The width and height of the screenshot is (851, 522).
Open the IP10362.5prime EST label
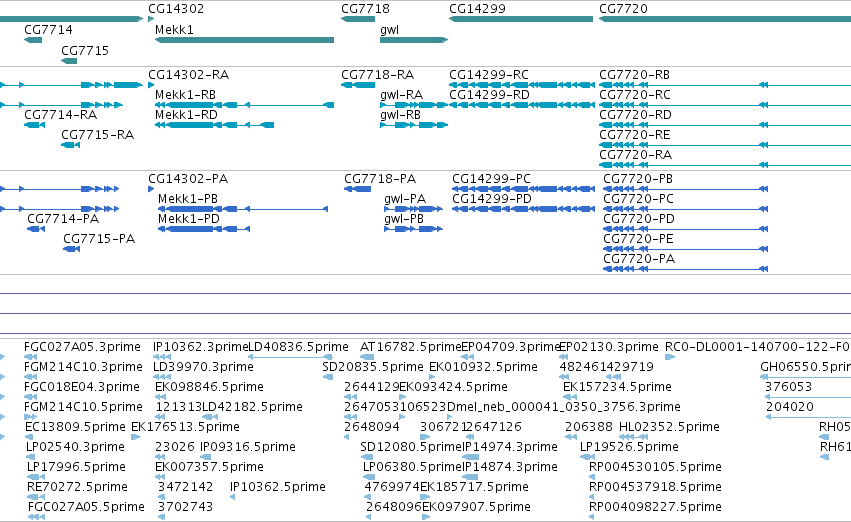click(277, 487)
